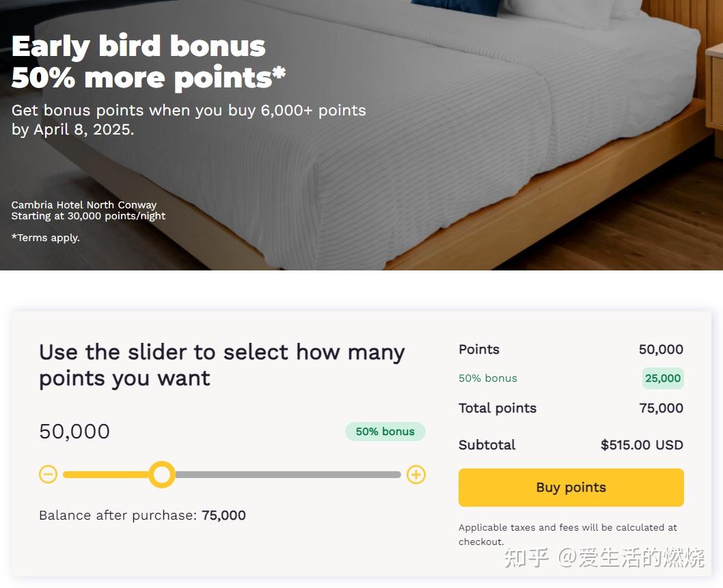Click the green 25,000 bonus points badge
723x588 pixels.
coord(662,378)
